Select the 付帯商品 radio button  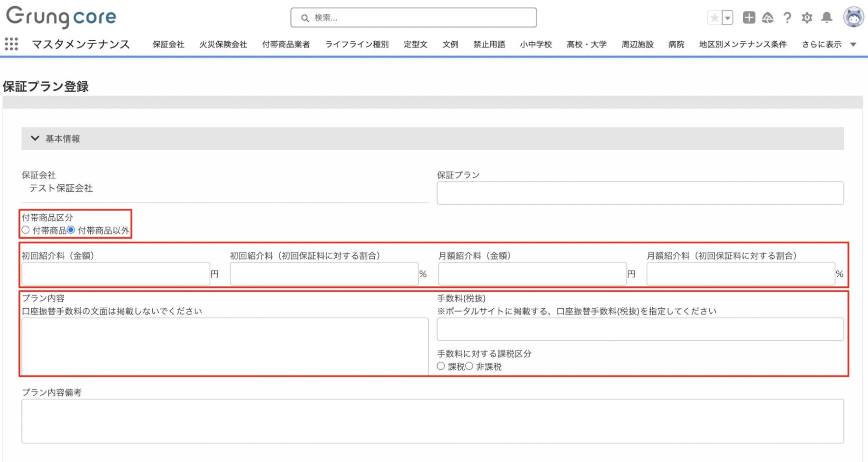coord(26,230)
